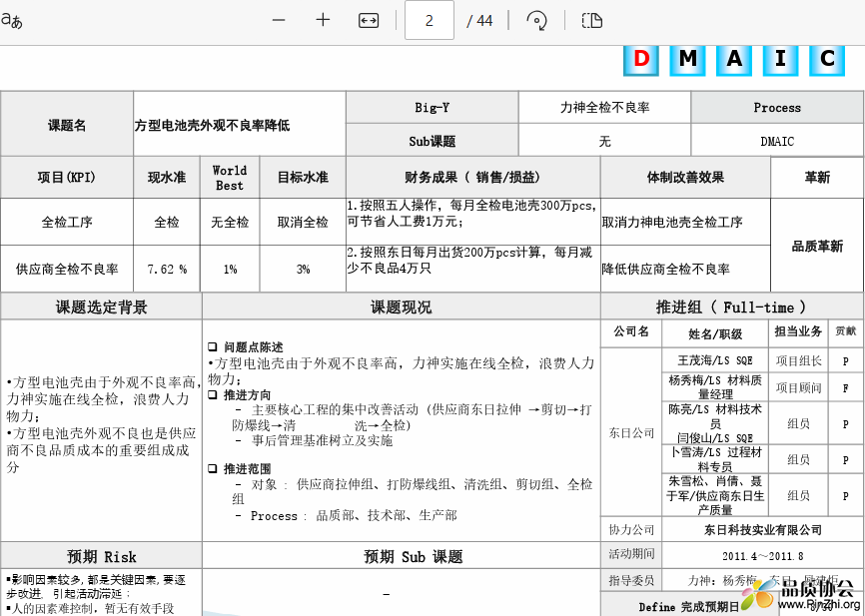Click the '推进组 ( Full-time )' header
The image size is (865, 616).
tap(731, 308)
